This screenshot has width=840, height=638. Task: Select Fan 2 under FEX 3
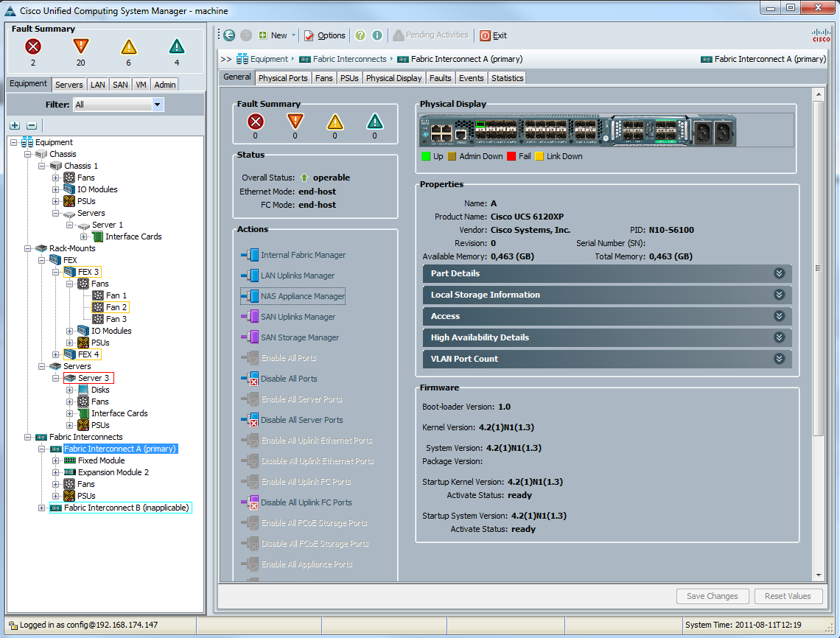111,307
